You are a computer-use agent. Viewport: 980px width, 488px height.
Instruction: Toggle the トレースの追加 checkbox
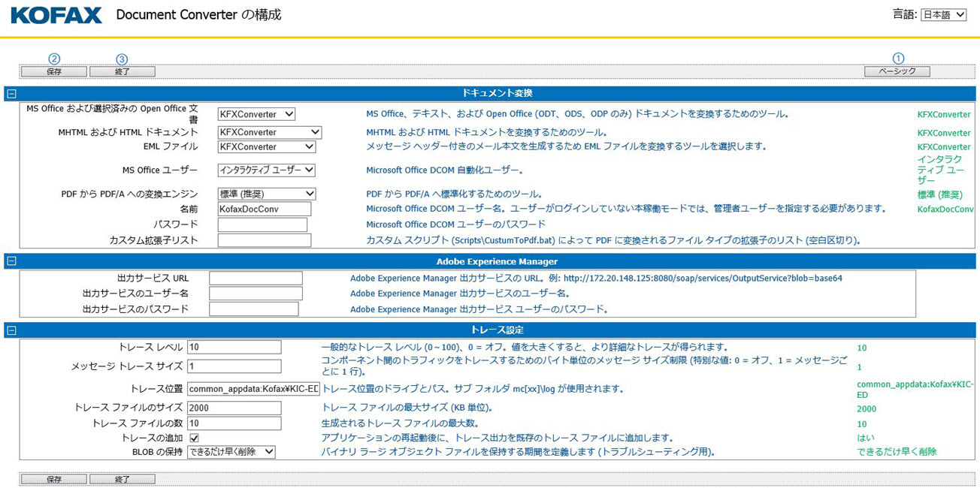pyautogui.click(x=194, y=438)
